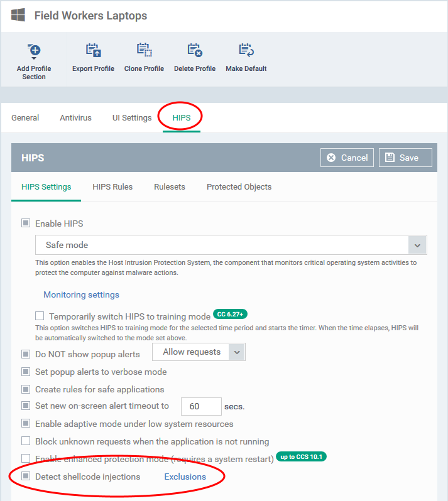Click the Export Profile icon
Screen dimensions: 448x501
(x=93, y=51)
